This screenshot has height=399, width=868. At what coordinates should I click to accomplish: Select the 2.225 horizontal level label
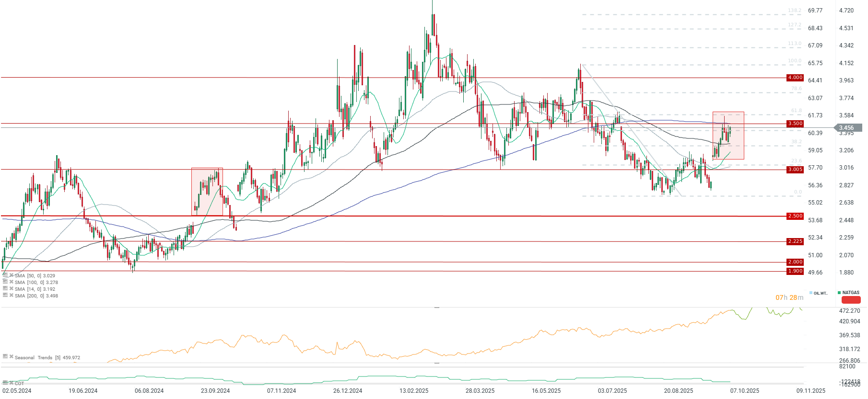(795, 241)
